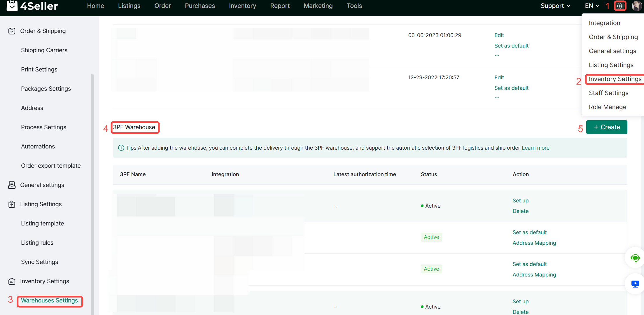Click the Create button
This screenshot has width=644, height=315.
[x=607, y=127]
